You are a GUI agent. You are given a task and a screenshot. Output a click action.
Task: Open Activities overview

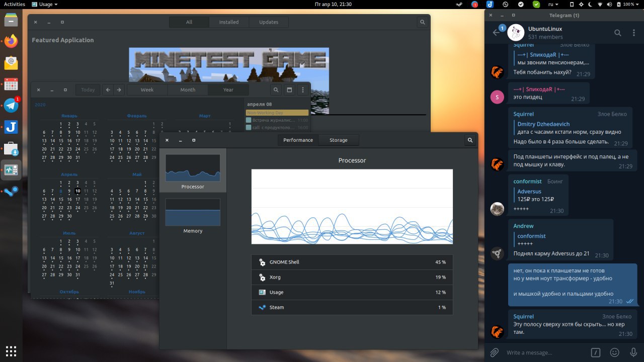[x=15, y=4]
